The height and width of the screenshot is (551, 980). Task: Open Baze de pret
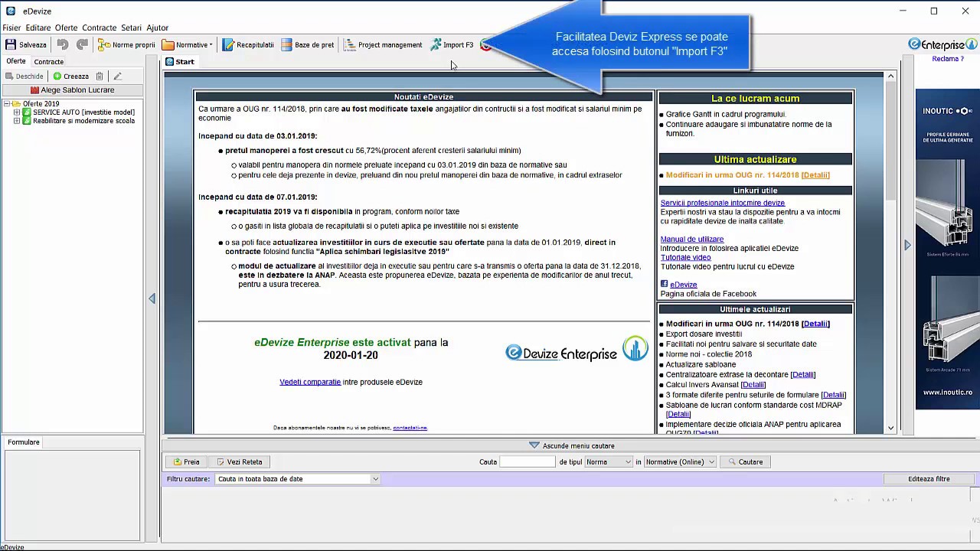point(308,45)
